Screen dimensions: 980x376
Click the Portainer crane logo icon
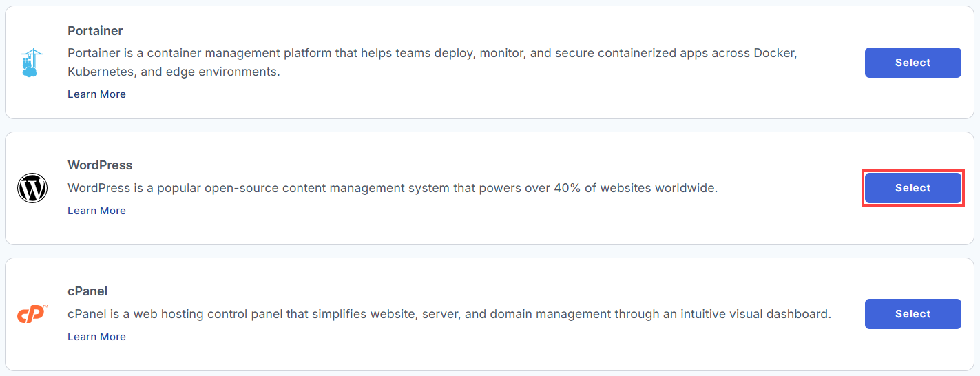tap(32, 63)
